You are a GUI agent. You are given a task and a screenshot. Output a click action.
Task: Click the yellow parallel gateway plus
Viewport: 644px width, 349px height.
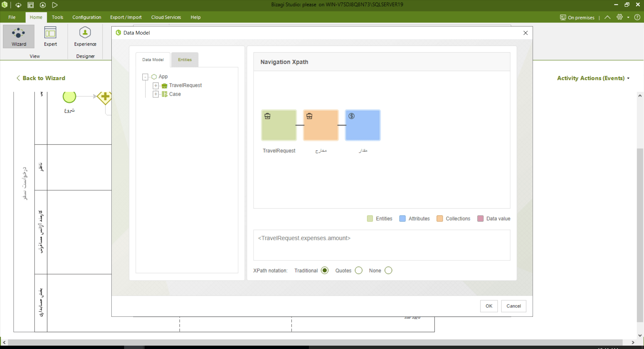(105, 97)
